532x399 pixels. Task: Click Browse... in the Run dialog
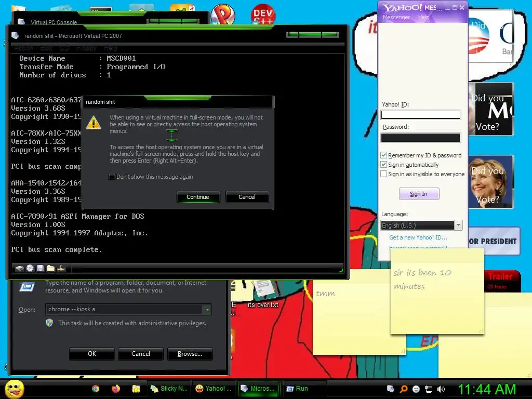[x=190, y=353]
